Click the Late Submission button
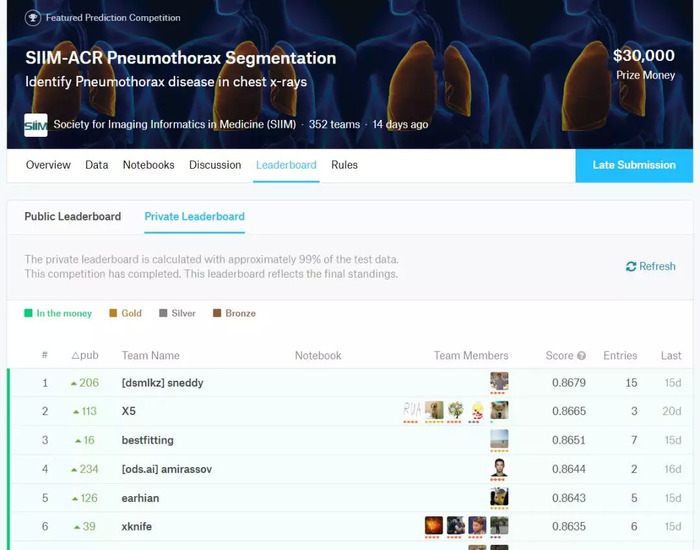This screenshot has width=700, height=550. pyautogui.click(x=634, y=166)
